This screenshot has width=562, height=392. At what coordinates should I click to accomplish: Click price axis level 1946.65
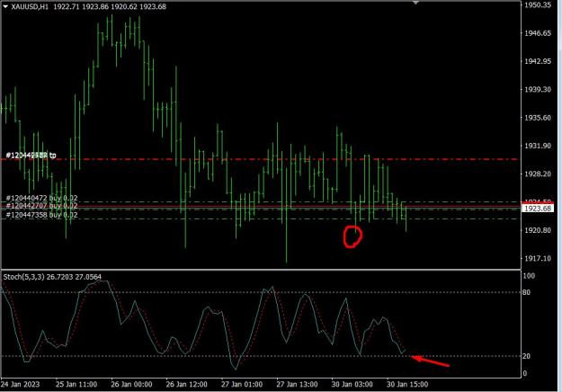click(538, 33)
